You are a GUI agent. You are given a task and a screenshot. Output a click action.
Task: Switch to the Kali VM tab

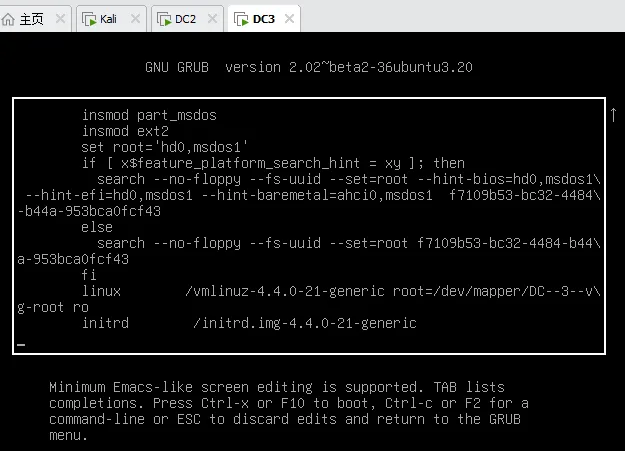[x=112, y=19]
